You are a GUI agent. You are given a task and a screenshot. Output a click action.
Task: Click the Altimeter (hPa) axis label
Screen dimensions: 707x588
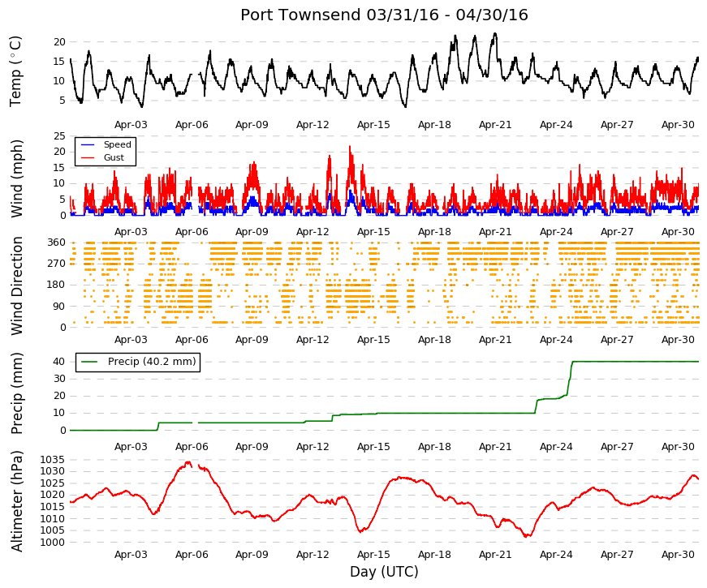[16, 500]
